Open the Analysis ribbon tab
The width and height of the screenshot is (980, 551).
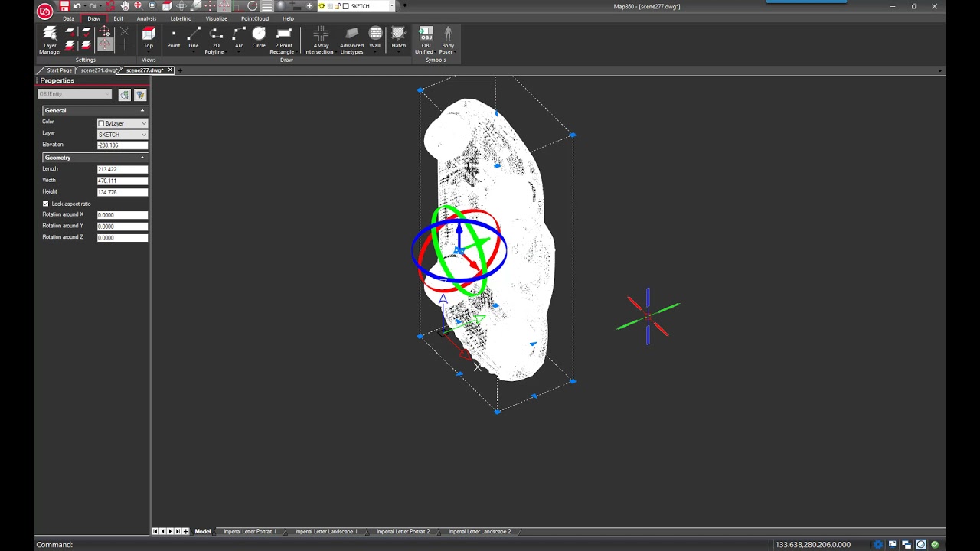[x=146, y=18]
